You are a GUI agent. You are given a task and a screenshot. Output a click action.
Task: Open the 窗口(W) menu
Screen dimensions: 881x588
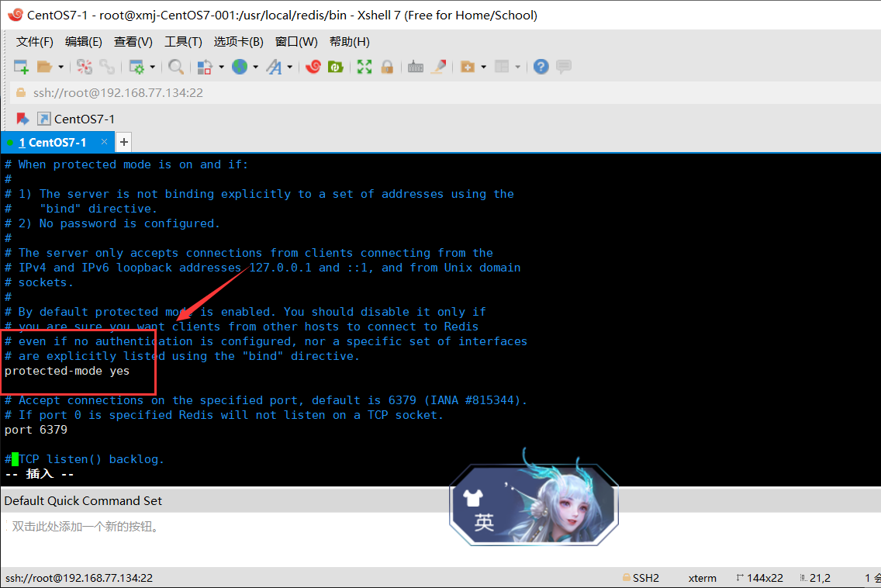[x=297, y=42]
